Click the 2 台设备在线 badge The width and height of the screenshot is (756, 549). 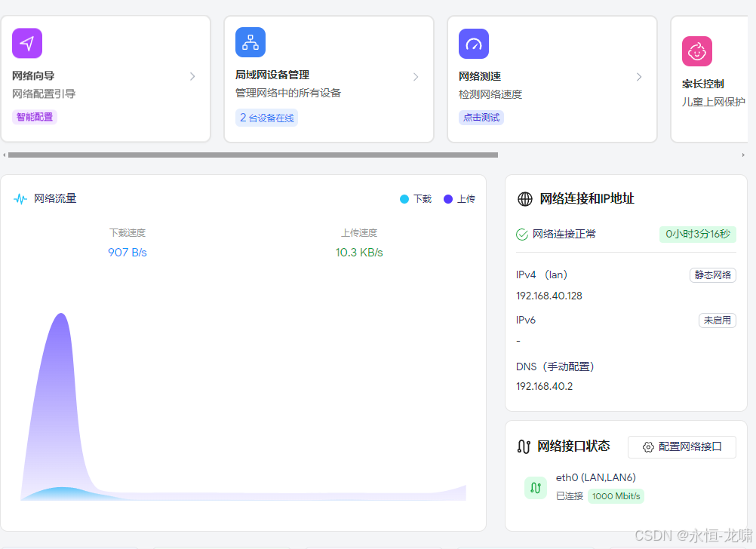tap(266, 118)
